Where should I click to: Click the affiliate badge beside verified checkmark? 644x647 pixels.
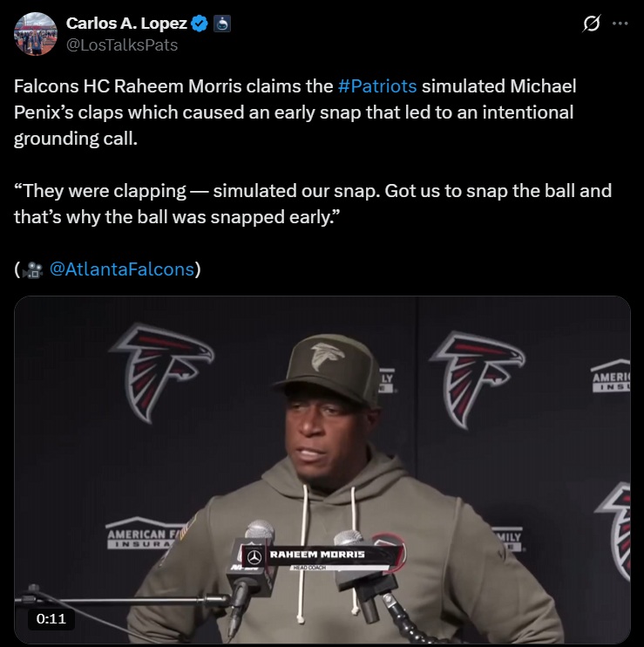coord(222,24)
